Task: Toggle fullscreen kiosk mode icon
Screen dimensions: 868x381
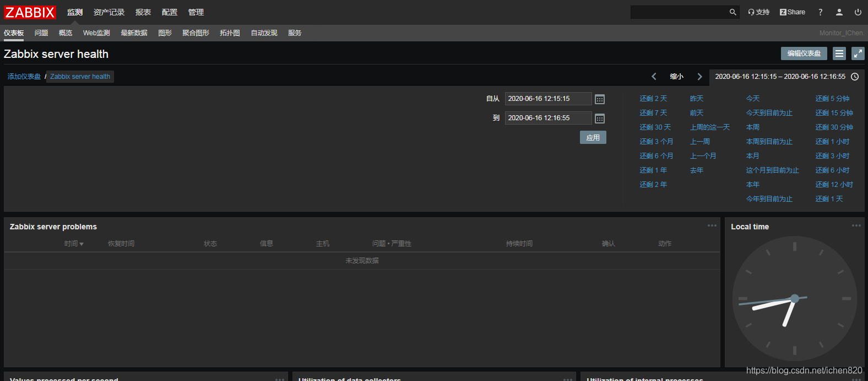Action: click(x=858, y=53)
